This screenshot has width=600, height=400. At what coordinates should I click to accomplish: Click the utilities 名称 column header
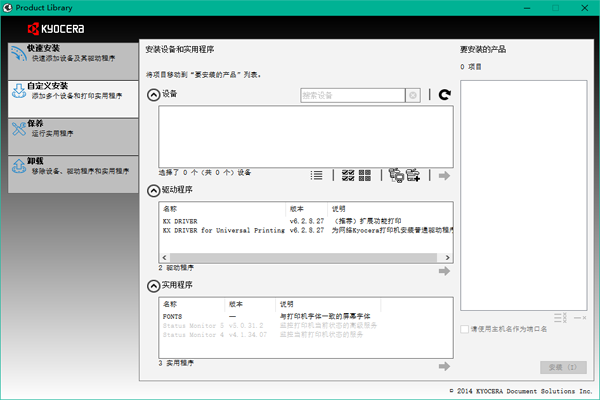pos(192,304)
